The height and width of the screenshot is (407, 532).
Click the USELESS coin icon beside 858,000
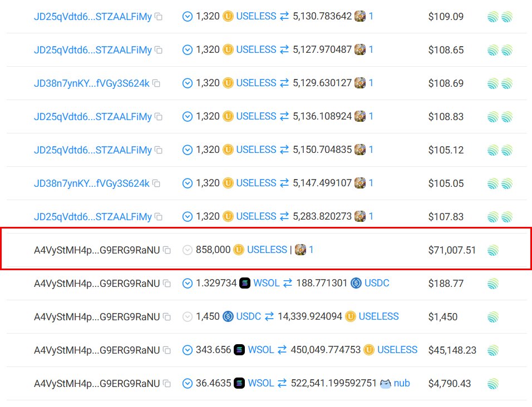coord(239,250)
